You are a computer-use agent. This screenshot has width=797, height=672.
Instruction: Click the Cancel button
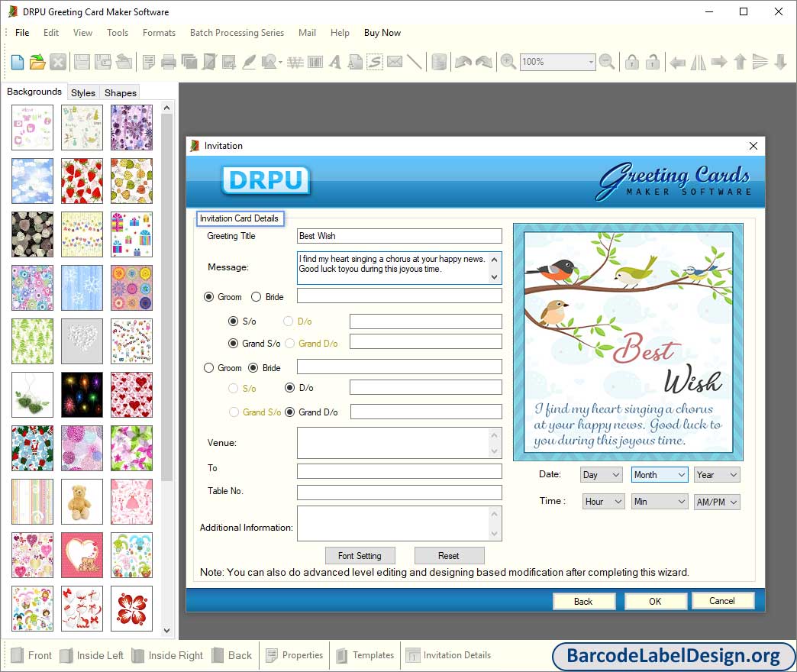[x=722, y=601]
